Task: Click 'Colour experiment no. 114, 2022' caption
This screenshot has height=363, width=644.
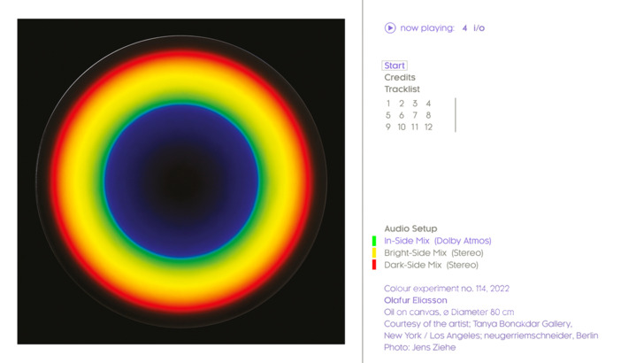Action: pos(447,289)
